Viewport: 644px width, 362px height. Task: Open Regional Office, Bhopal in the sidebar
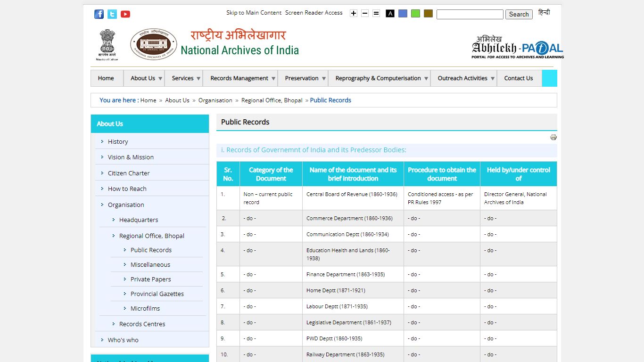pyautogui.click(x=152, y=236)
